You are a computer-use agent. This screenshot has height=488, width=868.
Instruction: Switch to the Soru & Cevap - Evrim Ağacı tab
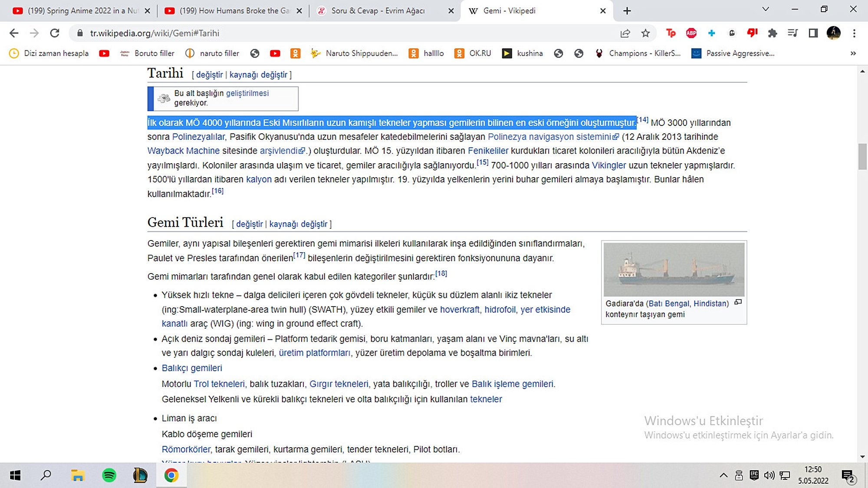point(378,11)
